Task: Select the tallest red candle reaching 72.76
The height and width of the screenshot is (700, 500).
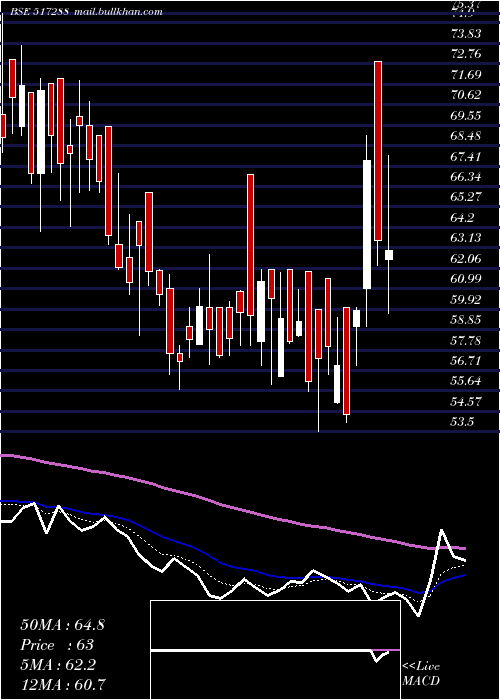Action: tap(378, 151)
